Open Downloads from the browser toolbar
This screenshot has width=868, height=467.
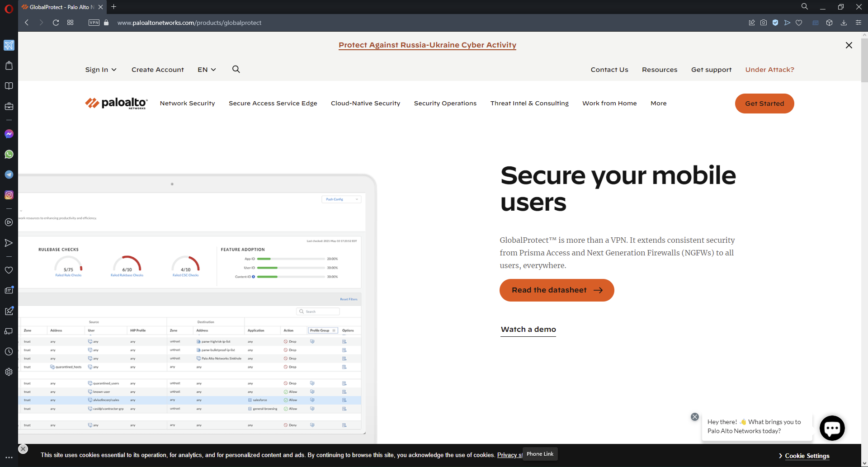pos(844,23)
